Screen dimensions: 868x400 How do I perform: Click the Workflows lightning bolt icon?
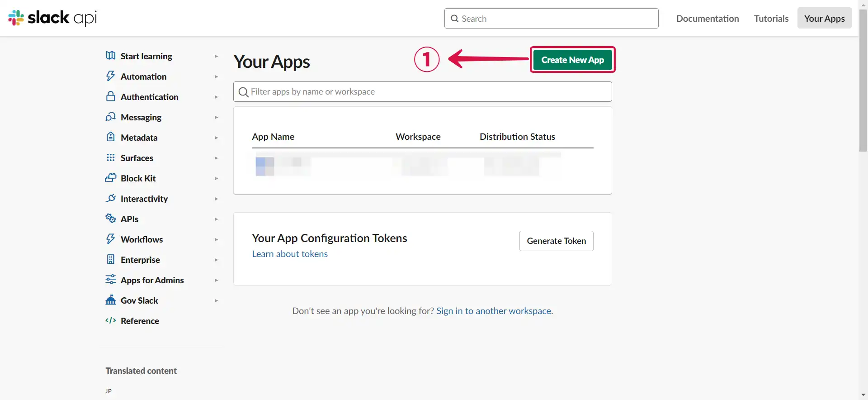(x=110, y=239)
